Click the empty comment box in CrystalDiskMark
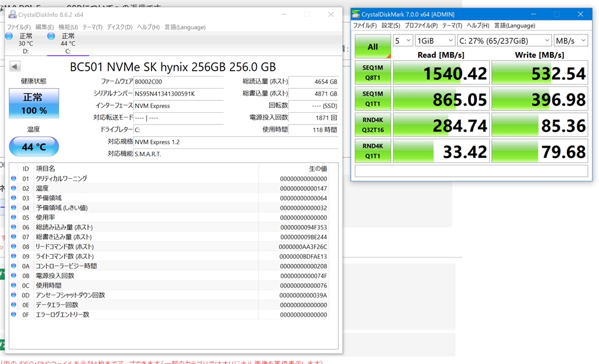This screenshot has height=364, width=599. (471, 171)
